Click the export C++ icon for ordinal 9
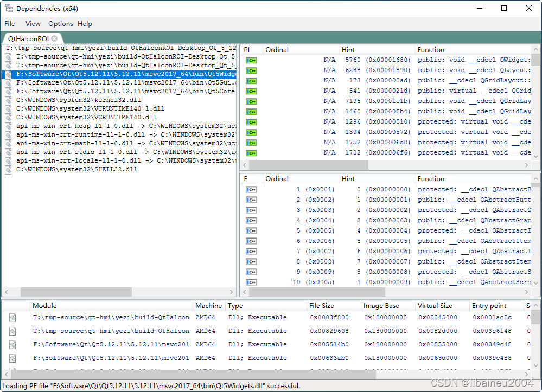The image size is (542, 392). (x=251, y=272)
